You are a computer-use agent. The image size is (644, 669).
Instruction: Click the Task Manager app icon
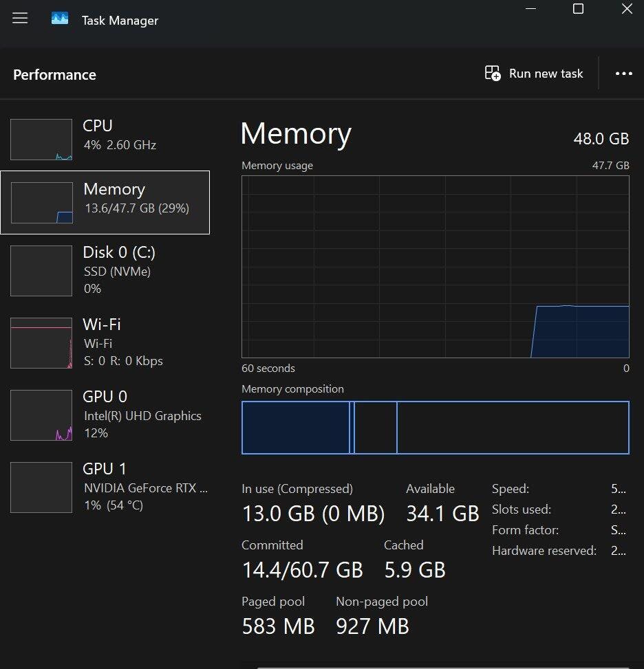(60, 19)
